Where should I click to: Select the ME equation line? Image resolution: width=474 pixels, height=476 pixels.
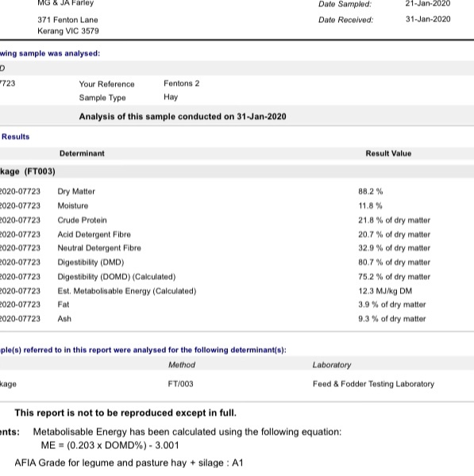110,445
